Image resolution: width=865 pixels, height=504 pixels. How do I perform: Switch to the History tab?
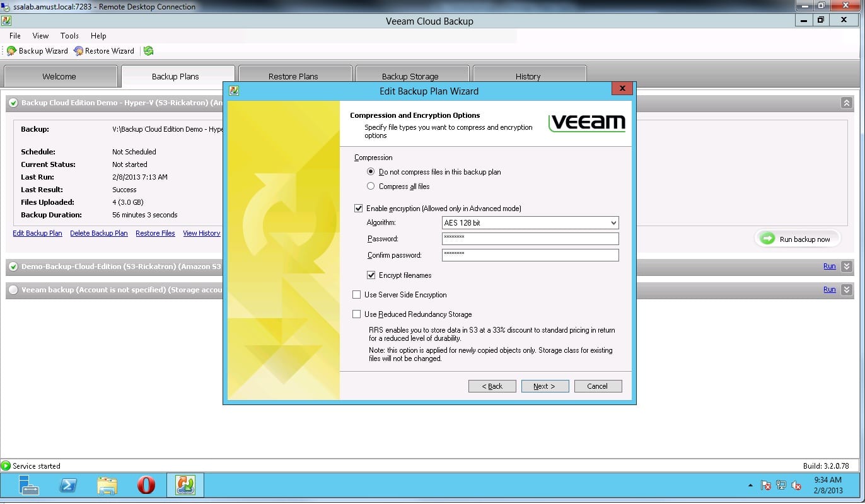528,77
